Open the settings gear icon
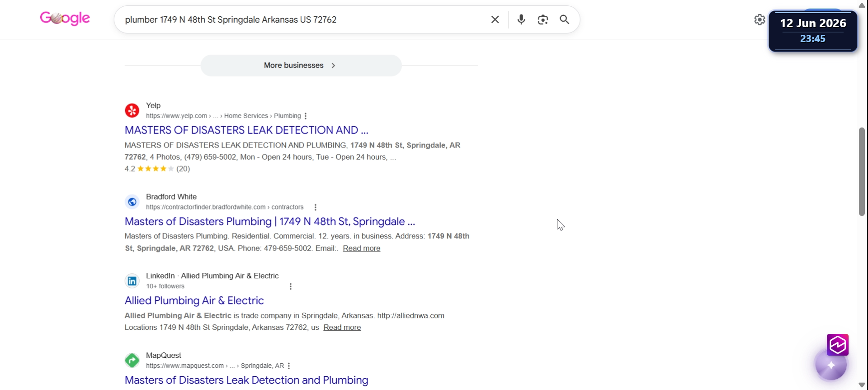The height and width of the screenshot is (390, 868). tap(759, 19)
